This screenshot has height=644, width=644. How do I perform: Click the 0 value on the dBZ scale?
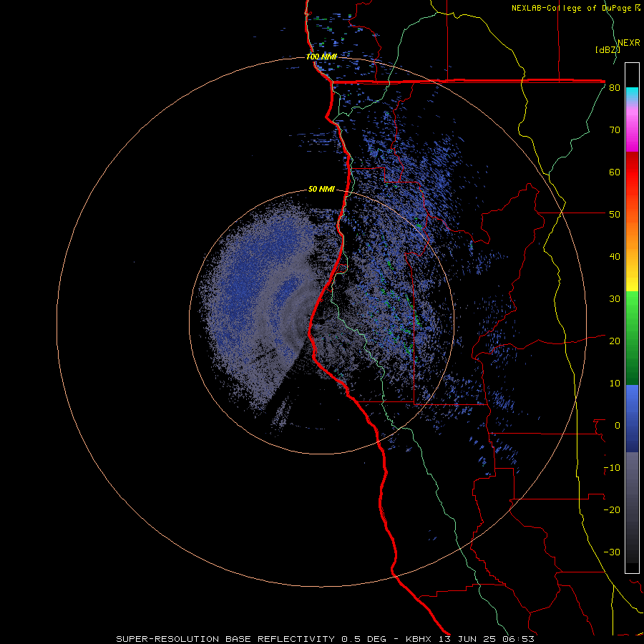pos(618,426)
